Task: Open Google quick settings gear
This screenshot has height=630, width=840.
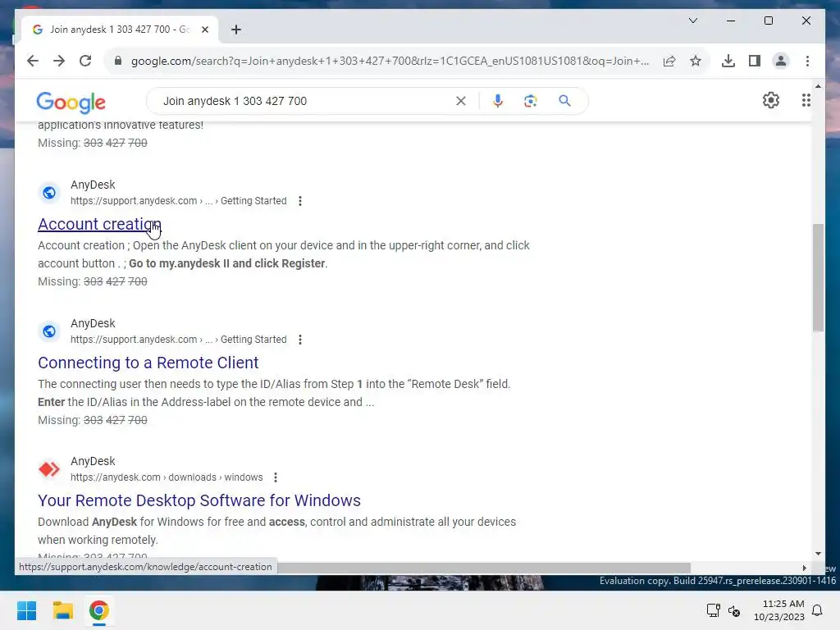Action: point(771,100)
